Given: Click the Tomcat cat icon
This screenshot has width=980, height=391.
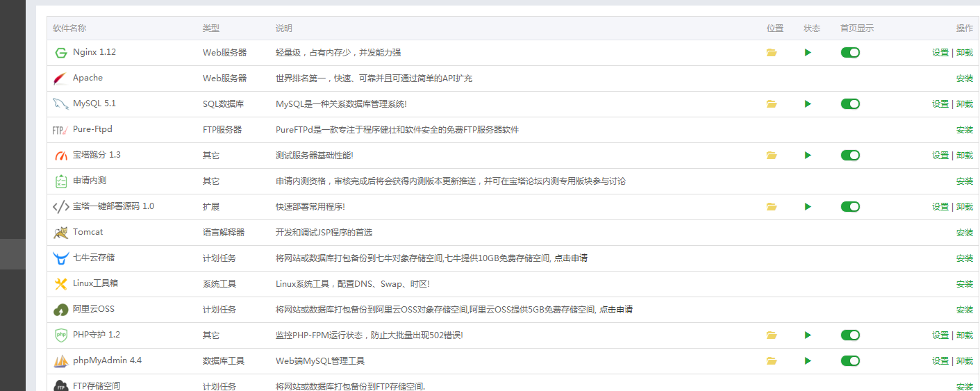Looking at the screenshot, I should point(60,233).
